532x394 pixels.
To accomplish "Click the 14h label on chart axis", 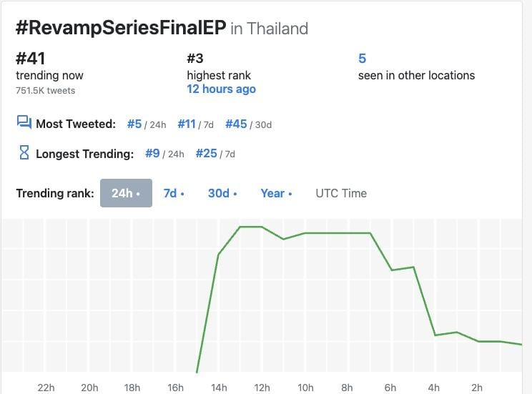I will click(x=219, y=388).
